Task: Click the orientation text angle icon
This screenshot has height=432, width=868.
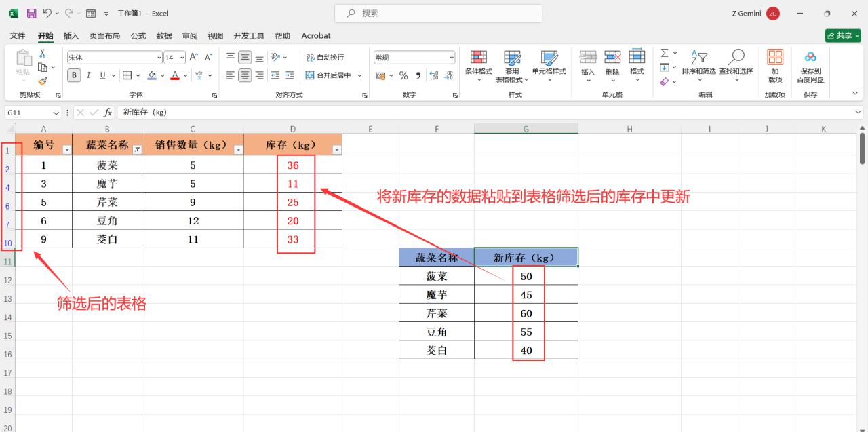Action: (x=275, y=57)
